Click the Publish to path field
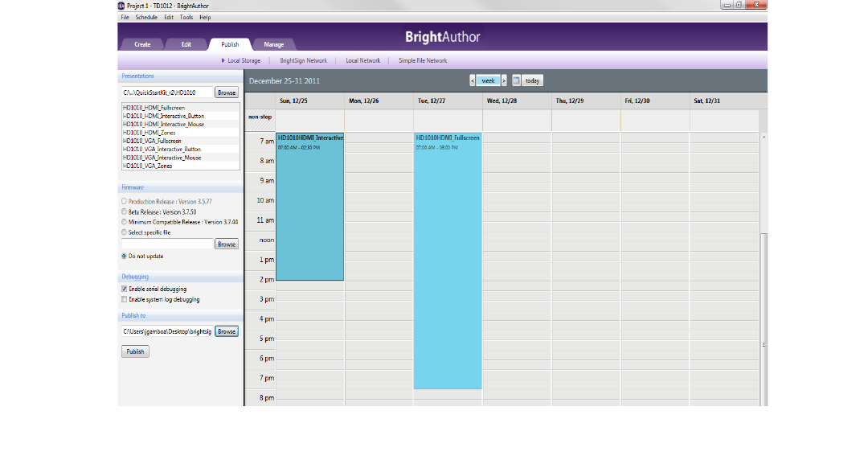The image size is (868, 464). coord(167,331)
